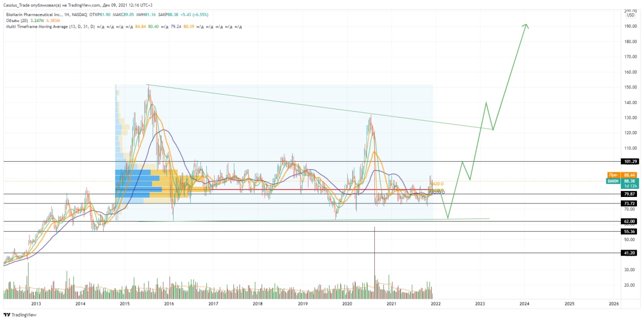The width and height of the screenshot is (644, 321).
Task: Click the open price value 81.90
Action: pos(106,15)
